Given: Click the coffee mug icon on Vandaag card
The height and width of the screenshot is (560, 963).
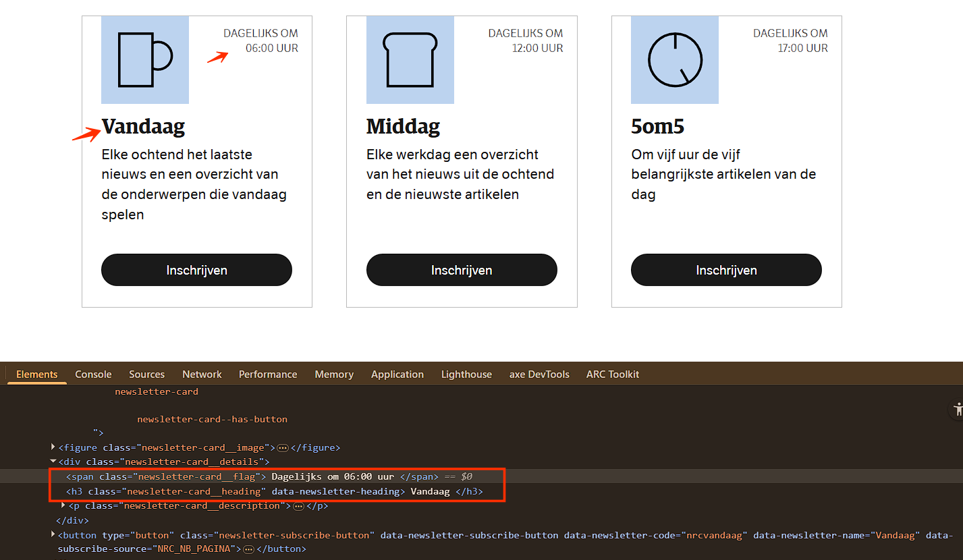Looking at the screenshot, I should tap(145, 60).
